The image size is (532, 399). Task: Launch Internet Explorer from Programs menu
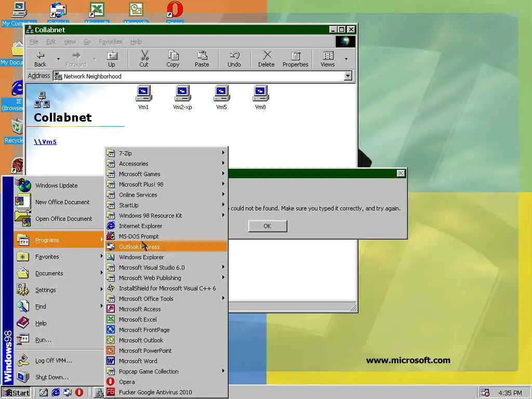pyautogui.click(x=166, y=226)
